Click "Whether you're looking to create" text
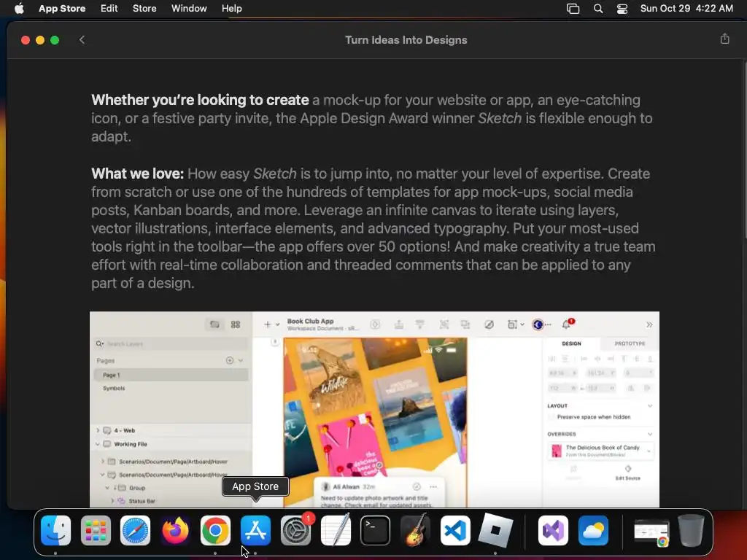 tap(200, 100)
